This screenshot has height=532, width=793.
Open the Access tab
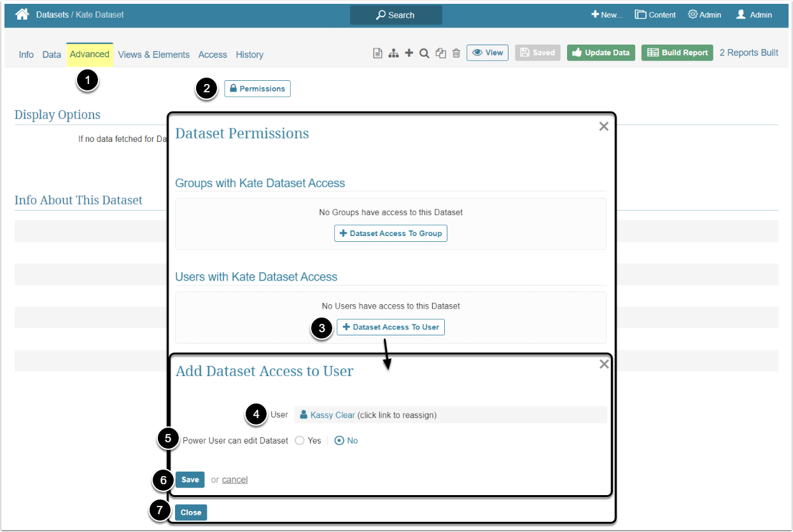(213, 55)
